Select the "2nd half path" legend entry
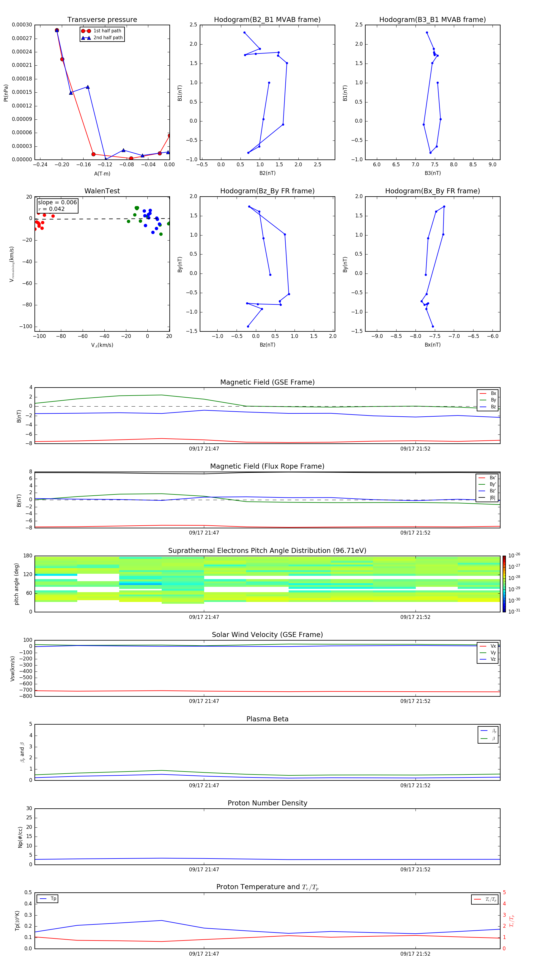 102,38
